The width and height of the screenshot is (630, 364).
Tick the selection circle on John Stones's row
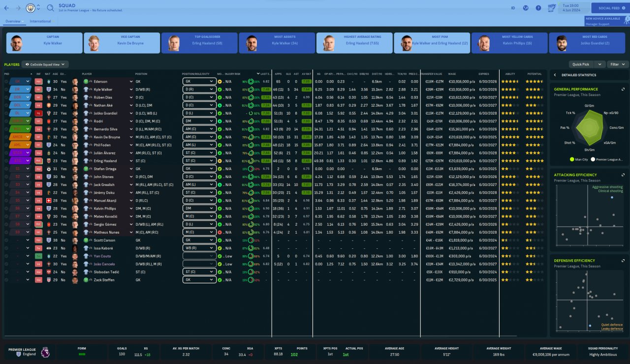[7, 177]
